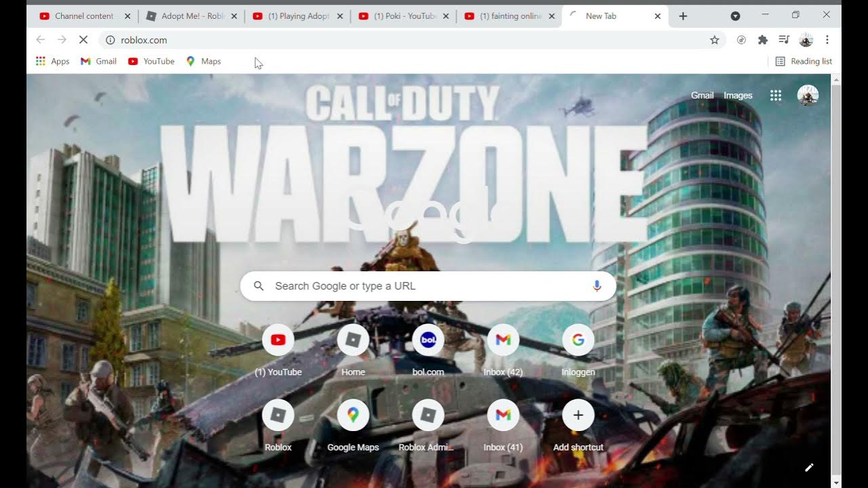Close the Channel content tab
The width and height of the screenshot is (868, 488).
[x=127, y=16]
